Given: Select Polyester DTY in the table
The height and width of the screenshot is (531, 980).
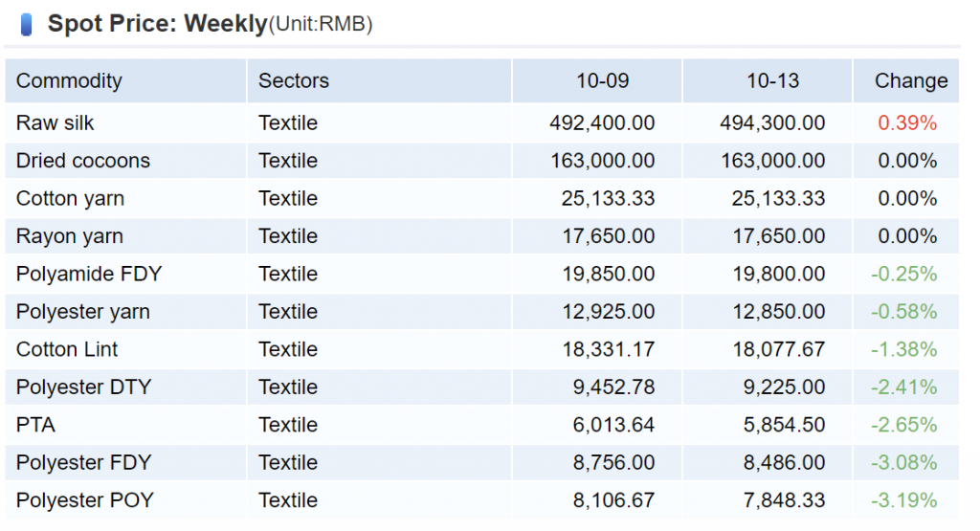Looking at the screenshot, I should (83, 387).
